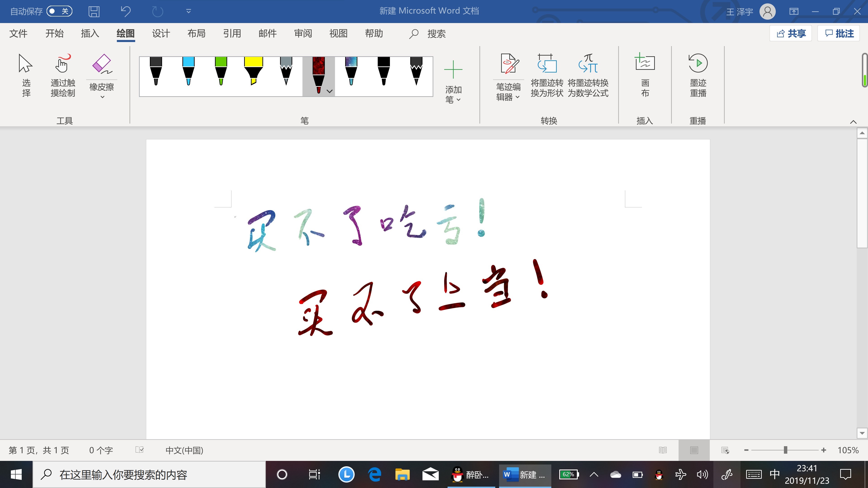Viewport: 868px width, 488px height.
Task: Open Eraser options dropdown arrow
Action: click(102, 97)
